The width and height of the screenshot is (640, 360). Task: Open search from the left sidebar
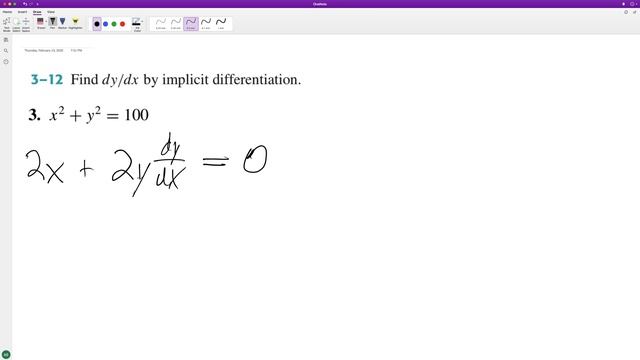[6, 51]
